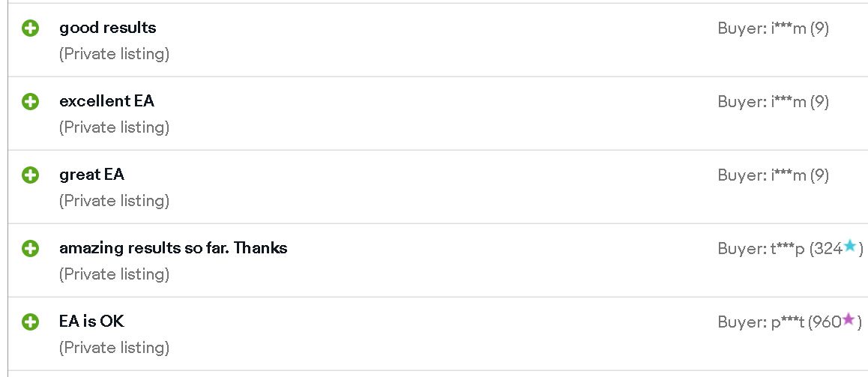
Task: Open buyer t***p (324) profile
Action: pos(791,249)
